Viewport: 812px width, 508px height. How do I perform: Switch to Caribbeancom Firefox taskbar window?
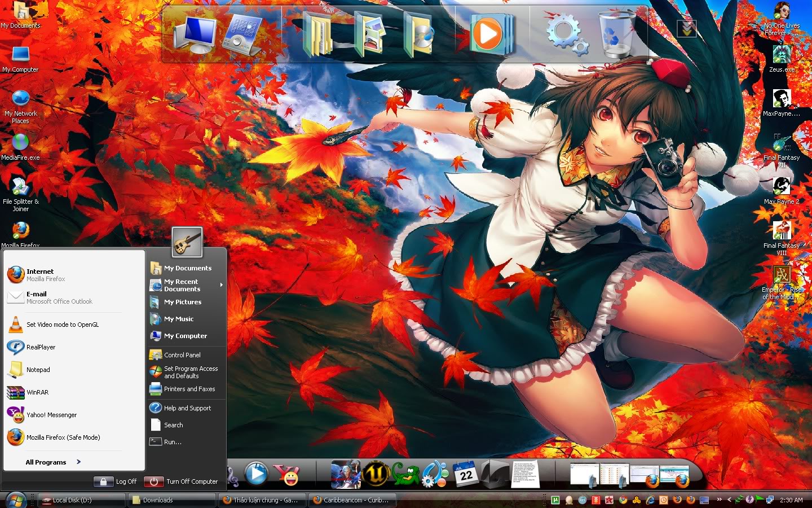pyautogui.click(x=352, y=500)
